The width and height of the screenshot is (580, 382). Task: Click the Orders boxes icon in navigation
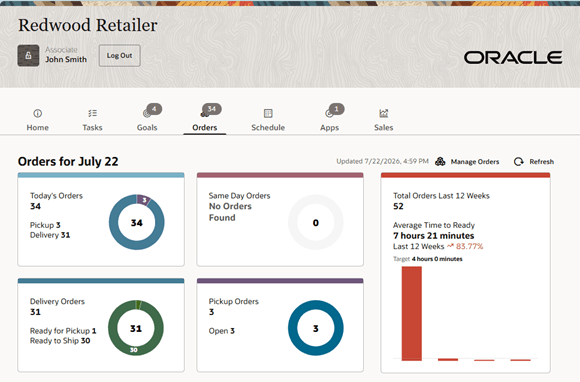204,114
